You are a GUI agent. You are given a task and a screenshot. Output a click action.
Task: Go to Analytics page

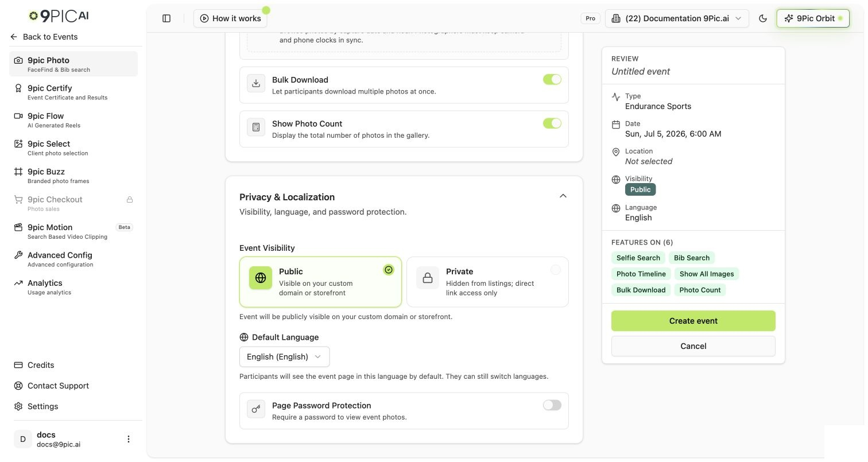73,286
